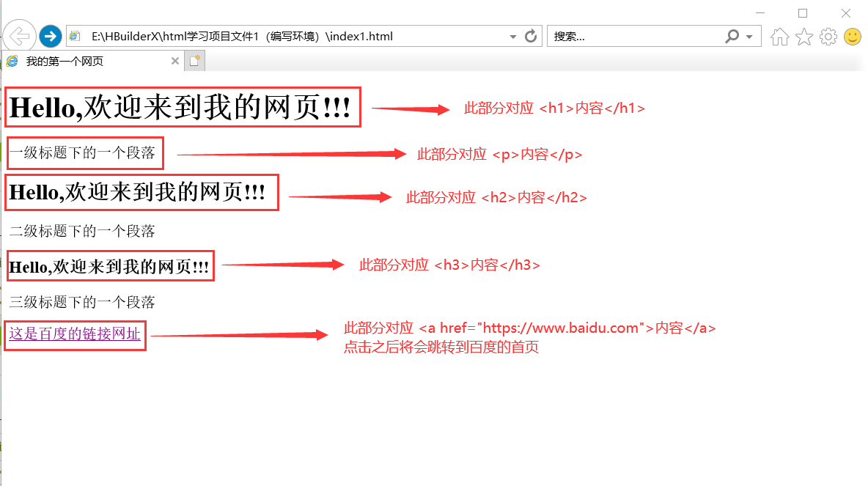Open the home page
Image resolution: width=868 pixels, height=486 pixels.
coord(779,35)
